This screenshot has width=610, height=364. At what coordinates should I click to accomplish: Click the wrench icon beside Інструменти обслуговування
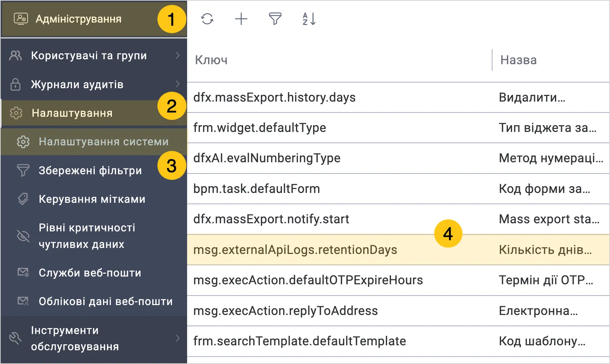[16, 338]
